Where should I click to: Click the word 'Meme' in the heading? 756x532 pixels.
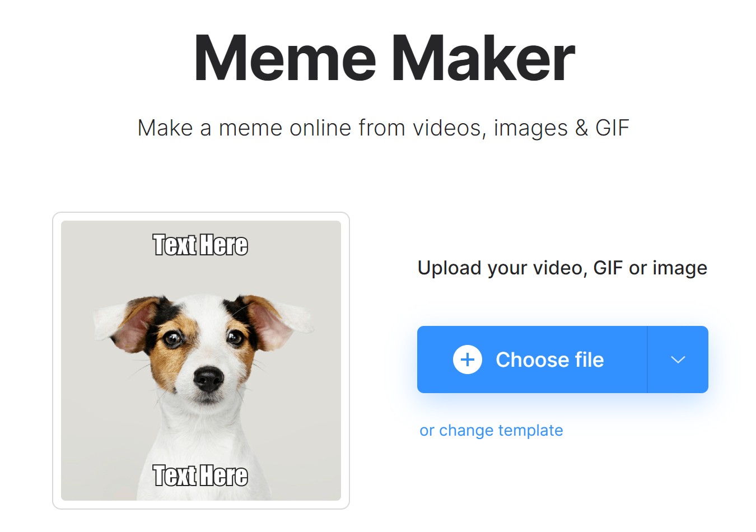(285, 59)
